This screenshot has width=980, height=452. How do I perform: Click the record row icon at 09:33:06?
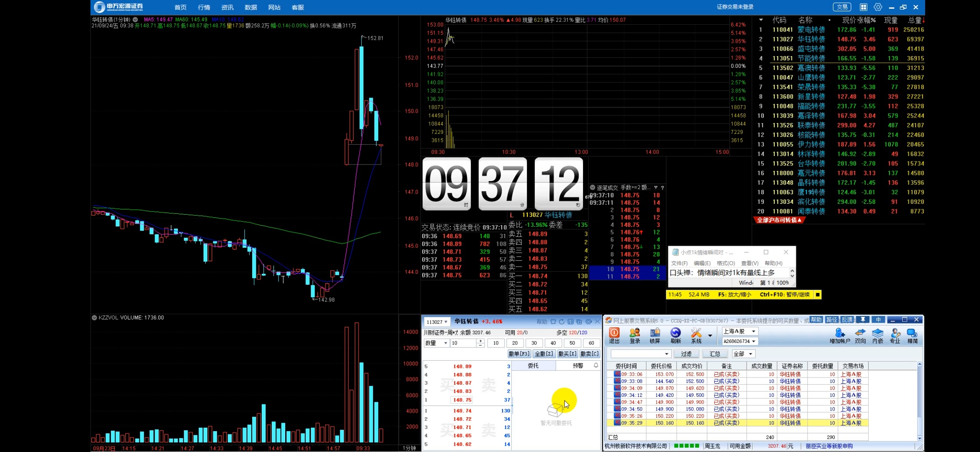pyautogui.click(x=617, y=374)
